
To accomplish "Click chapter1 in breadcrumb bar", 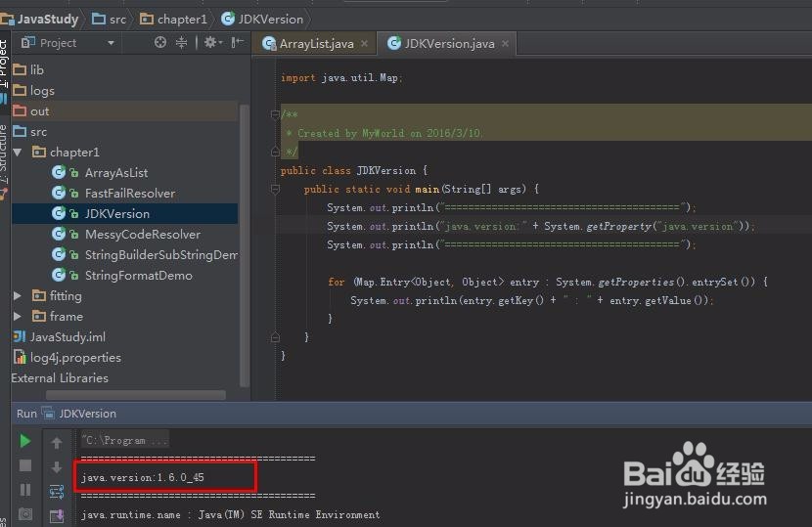I will pyautogui.click(x=173, y=20).
